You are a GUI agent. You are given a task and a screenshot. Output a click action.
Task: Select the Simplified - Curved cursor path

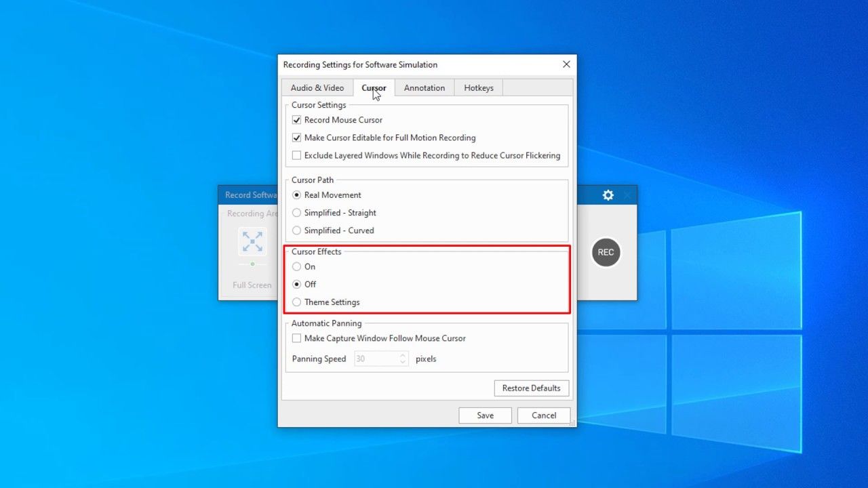tap(296, 230)
